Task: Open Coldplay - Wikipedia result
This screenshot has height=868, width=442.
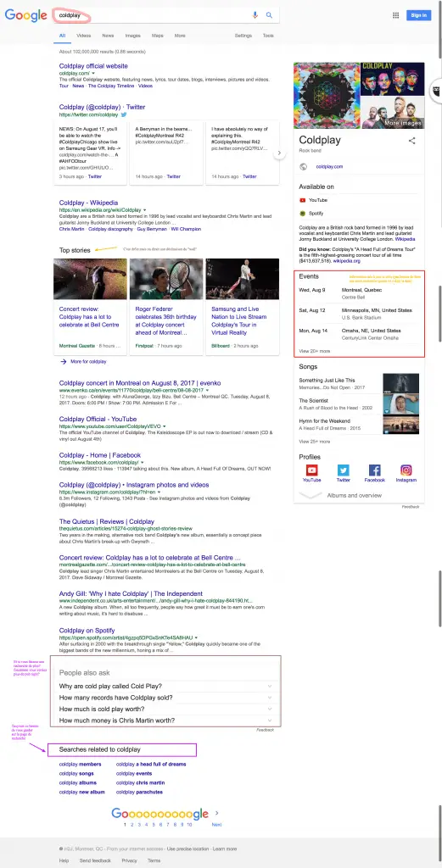Action: (88, 203)
